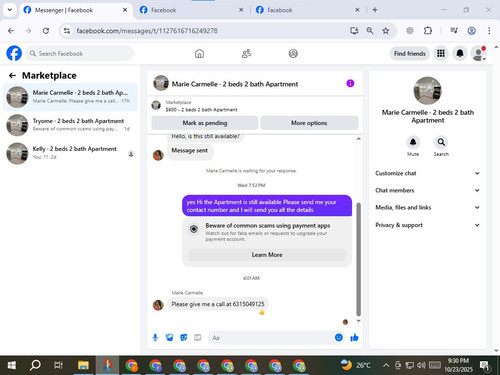This screenshot has width=500, height=375.
Task: Reload the page
Action: click(x=46, y=31)
